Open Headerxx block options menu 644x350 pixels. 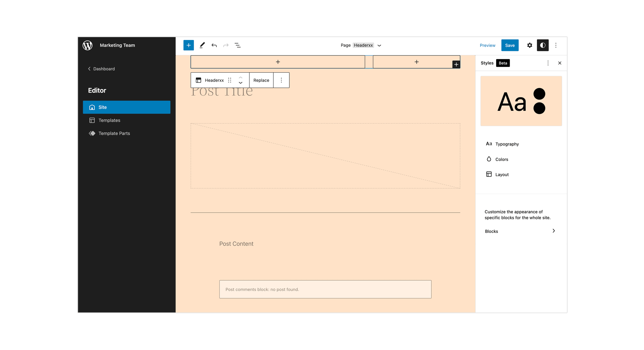coord(282,80)
